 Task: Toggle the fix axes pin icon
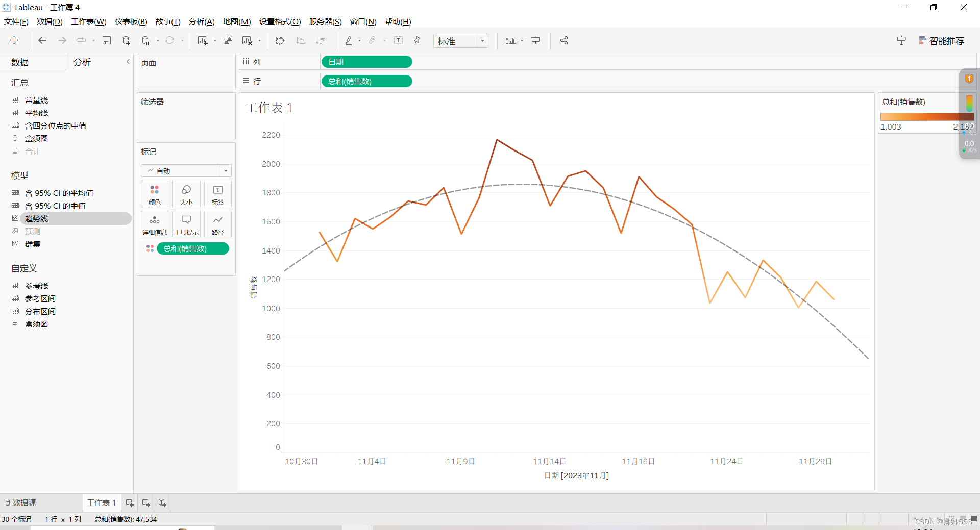click(417, 40)
